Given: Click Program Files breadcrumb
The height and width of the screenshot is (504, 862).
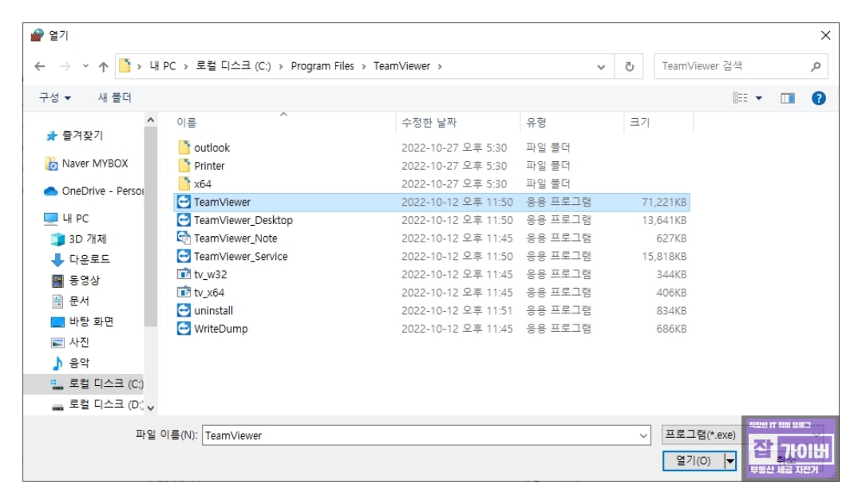Looking at the screenshot, I should (322, 66).
